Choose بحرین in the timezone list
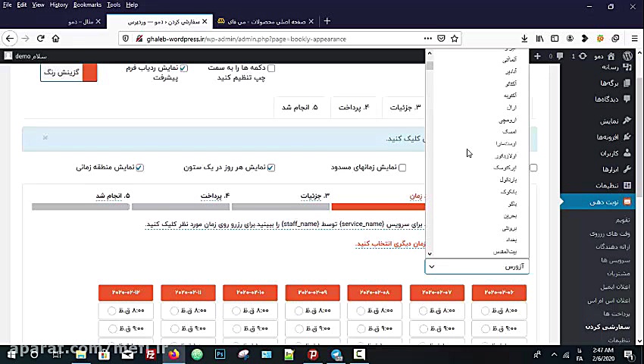 [x=510, y=215]
